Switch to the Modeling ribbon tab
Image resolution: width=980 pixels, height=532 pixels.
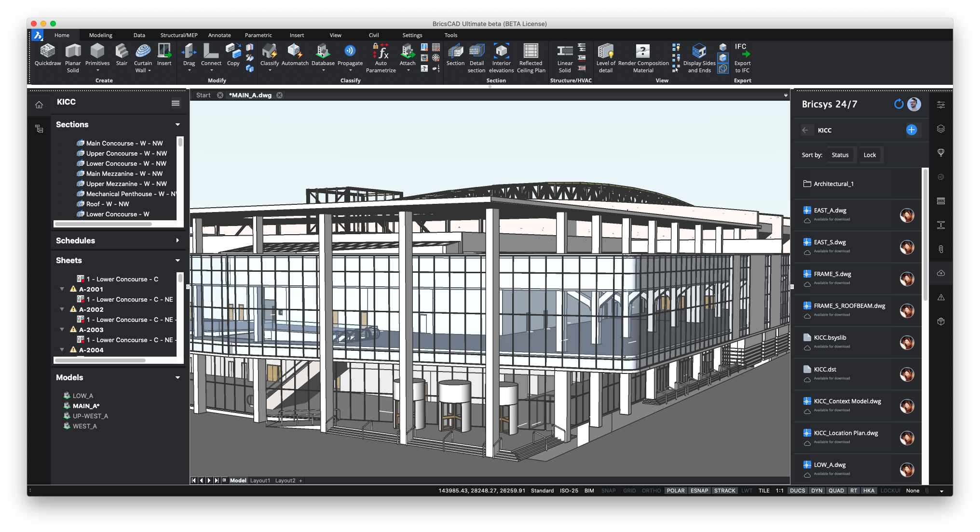pos(100,35)
